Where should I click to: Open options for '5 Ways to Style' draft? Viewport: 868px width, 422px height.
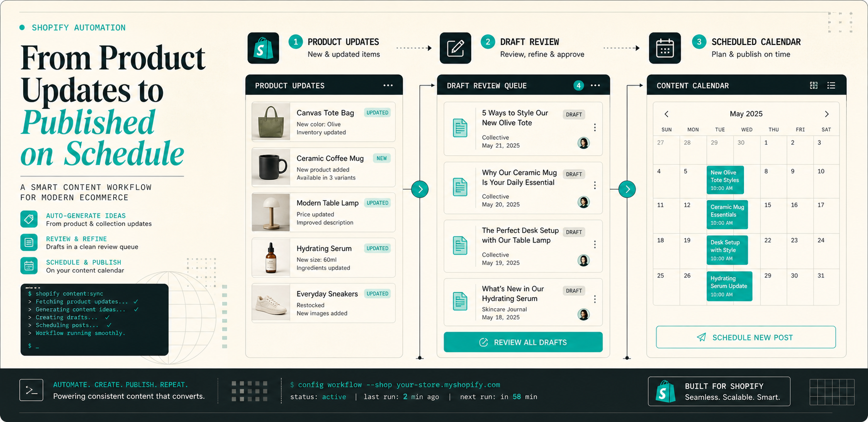(595, 127)
